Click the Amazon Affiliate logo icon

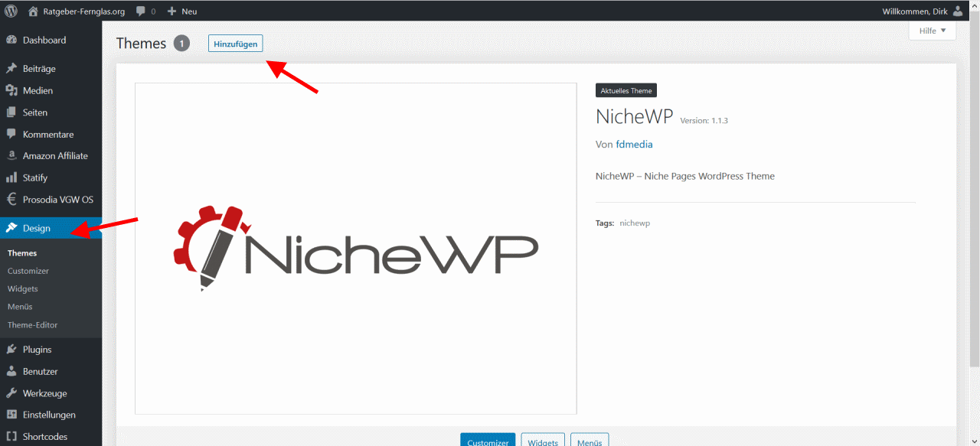[x=11, y=155]
